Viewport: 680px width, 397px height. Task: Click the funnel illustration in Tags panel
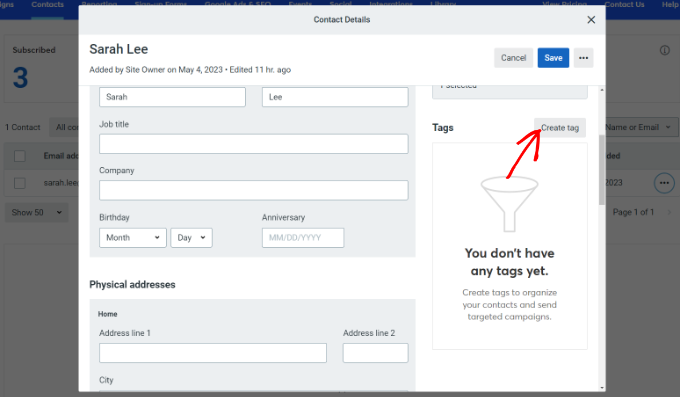pyautogui.click(x=510, y=204)
